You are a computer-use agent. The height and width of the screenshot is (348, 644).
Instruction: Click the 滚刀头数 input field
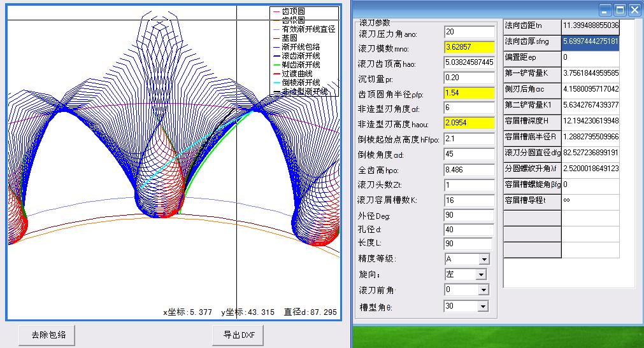tap(469, 185)
